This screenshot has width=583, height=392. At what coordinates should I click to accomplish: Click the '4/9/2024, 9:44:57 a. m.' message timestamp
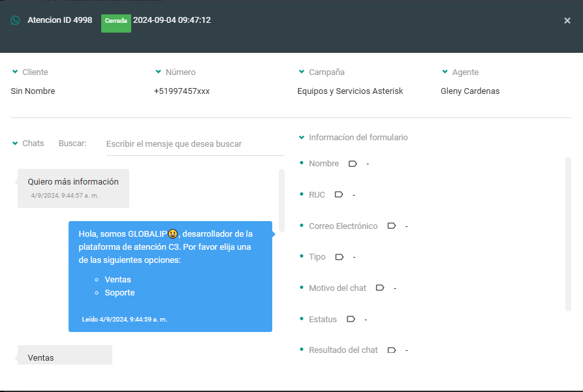click(65, 196)
